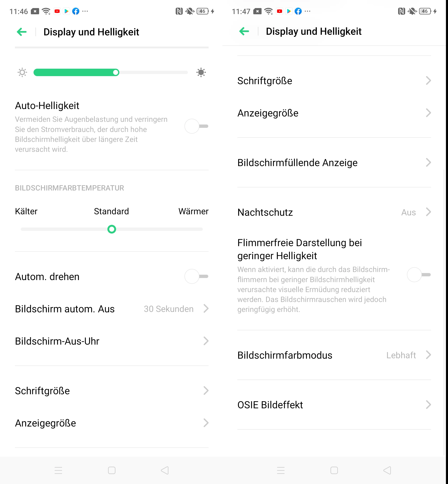Tap green back arrow on left screen

coord(22,32)
